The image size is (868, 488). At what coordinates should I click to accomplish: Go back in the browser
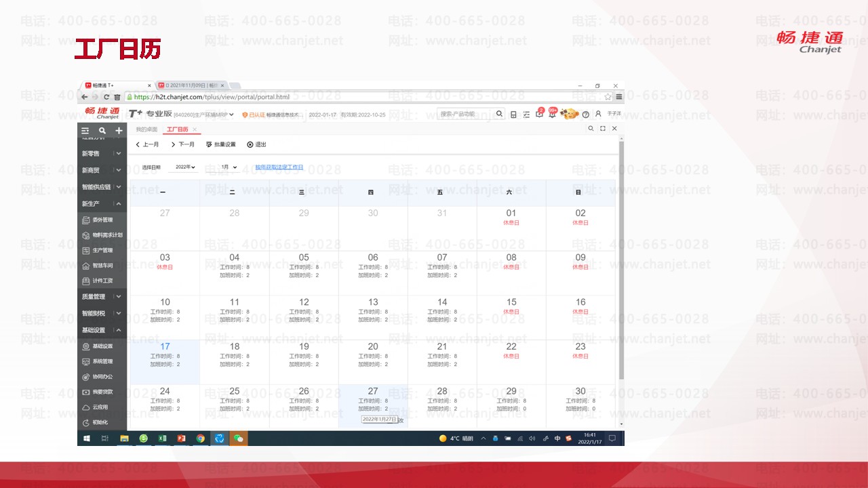pyautogui.click(x=85, y=97)
